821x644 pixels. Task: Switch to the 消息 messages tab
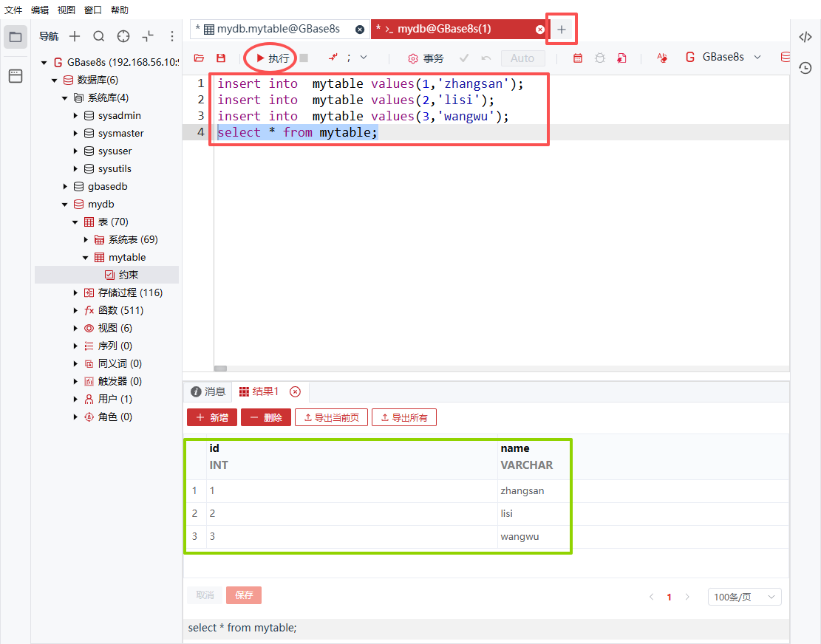point(208,391)
